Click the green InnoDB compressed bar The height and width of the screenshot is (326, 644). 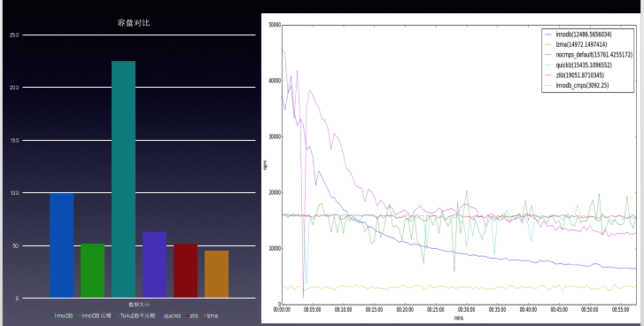click(x=92, y=270)
